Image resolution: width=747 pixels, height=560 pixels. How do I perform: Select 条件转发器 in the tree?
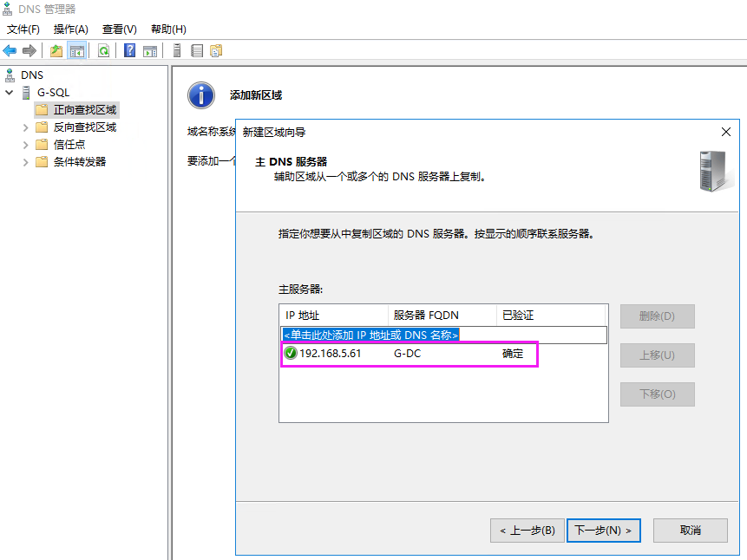click(x=80, y=162)
